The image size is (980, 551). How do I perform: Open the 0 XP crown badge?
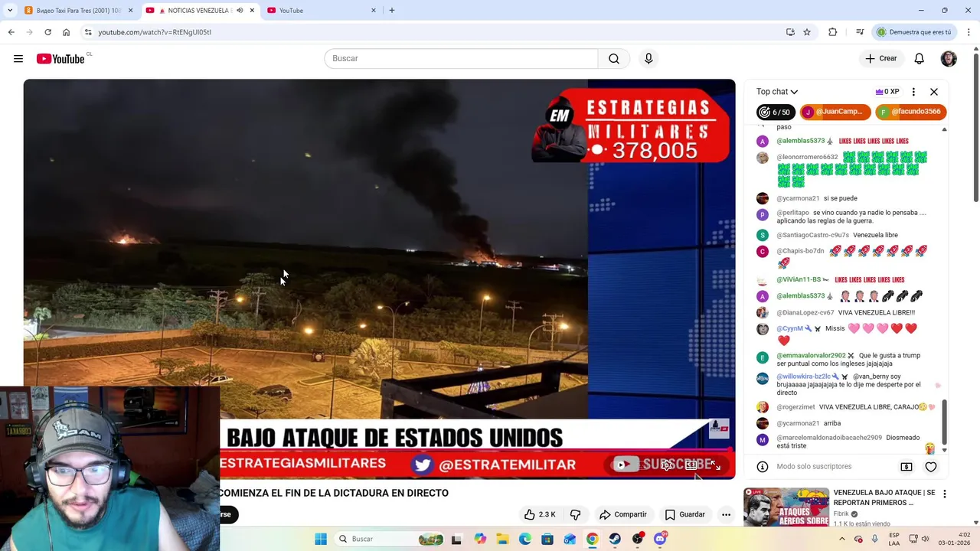pos(887,92)
